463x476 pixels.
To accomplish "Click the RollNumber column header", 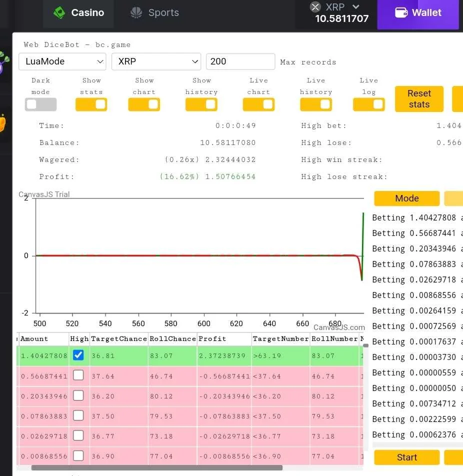I will (334, 339).
